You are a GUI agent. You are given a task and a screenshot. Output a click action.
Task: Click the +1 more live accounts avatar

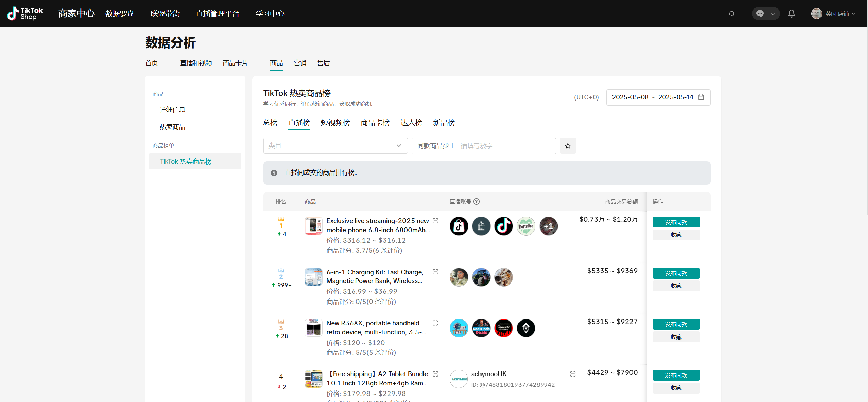(x=548, y=226)
